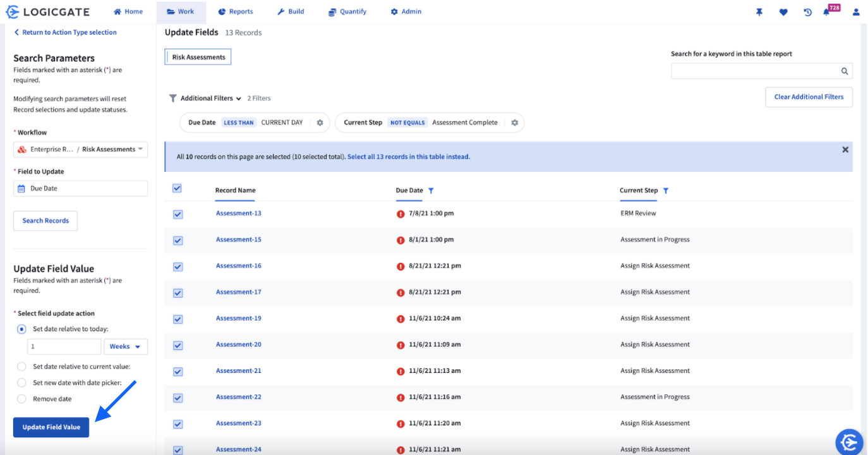Click the relative date number input

point(64,346)
